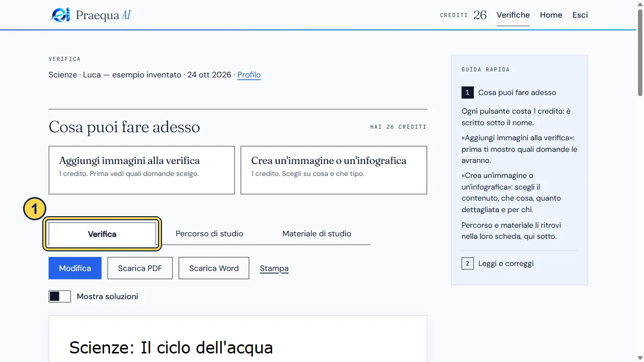Image resolution: width=644 pixels, height=362 pixels.
Task: Expand step 2 Leggi e correggi
Action: coord(519,263)
